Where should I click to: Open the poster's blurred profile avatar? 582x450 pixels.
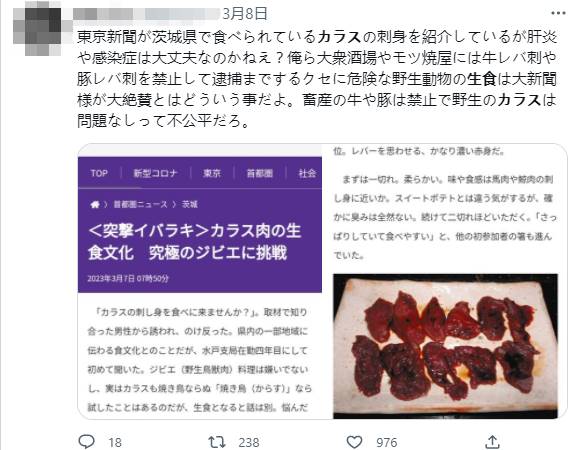point(37,29)
